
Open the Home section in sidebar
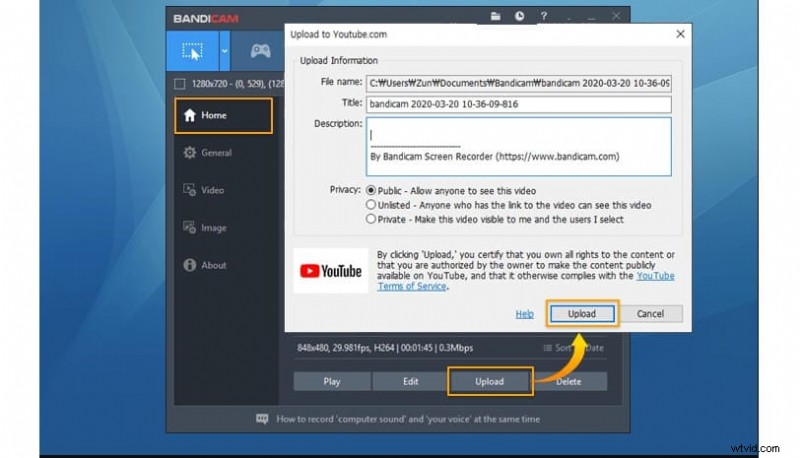click(x=223, y=116)
